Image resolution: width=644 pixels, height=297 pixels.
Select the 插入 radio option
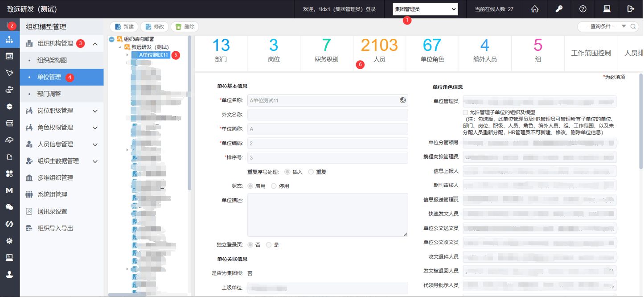tap(287, 172)
